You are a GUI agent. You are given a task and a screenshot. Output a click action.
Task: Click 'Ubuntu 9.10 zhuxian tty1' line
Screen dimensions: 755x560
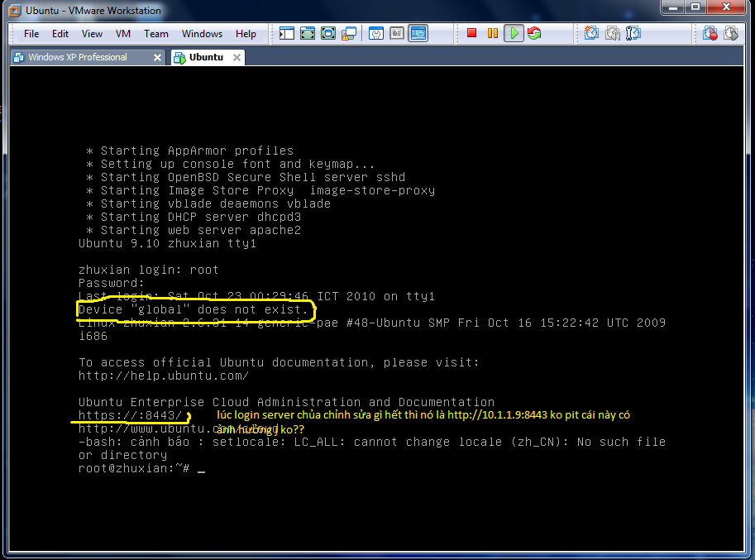[x=167, y=243]
